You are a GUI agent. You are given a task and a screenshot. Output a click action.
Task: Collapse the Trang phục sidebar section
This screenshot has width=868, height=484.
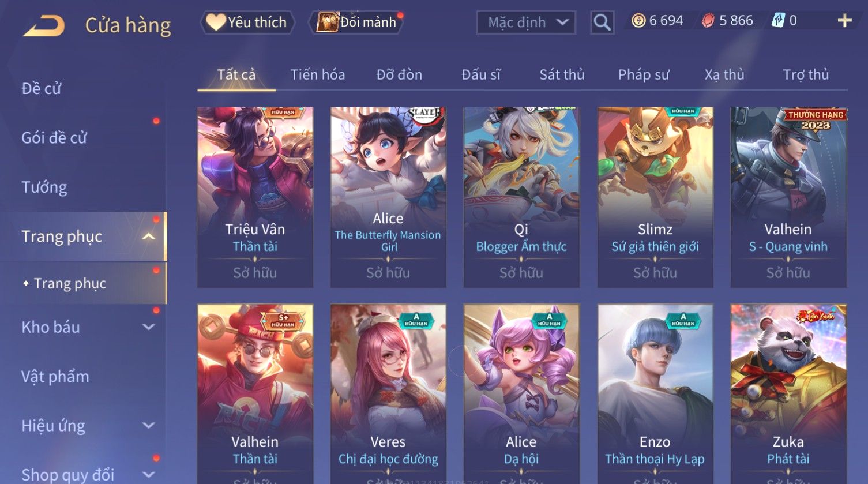pyautogui.click(x=149, y=237)
